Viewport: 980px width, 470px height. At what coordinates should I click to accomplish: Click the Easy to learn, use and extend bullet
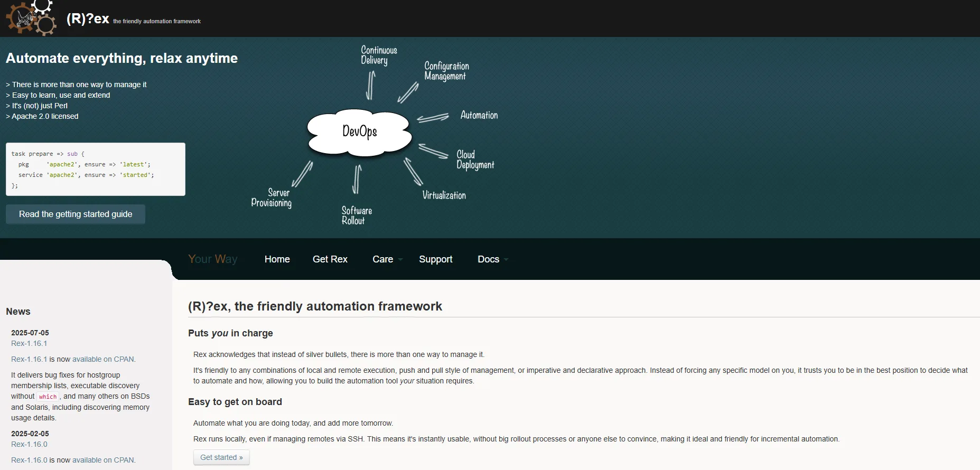pos(58,95)
